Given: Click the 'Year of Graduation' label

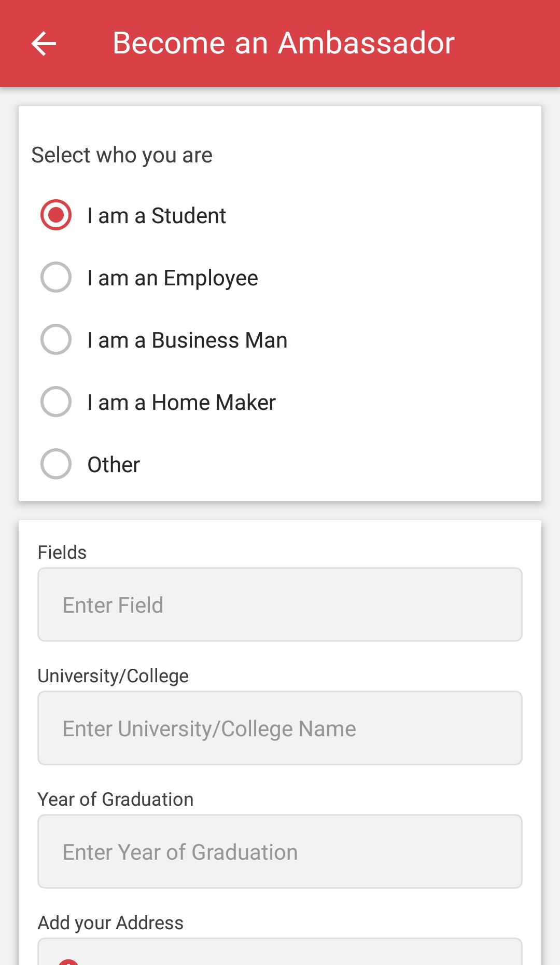Looking at the screenshot, I should tap(116, 799).
